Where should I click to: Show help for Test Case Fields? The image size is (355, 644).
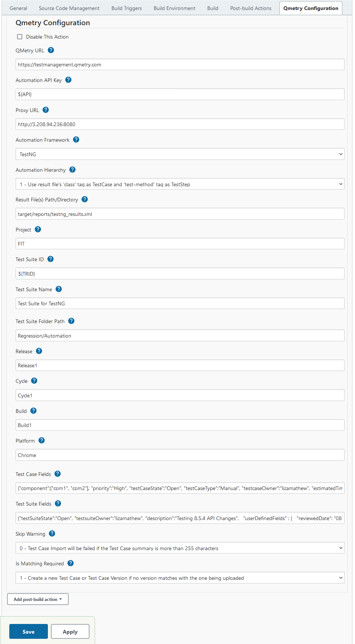(58, 474)
